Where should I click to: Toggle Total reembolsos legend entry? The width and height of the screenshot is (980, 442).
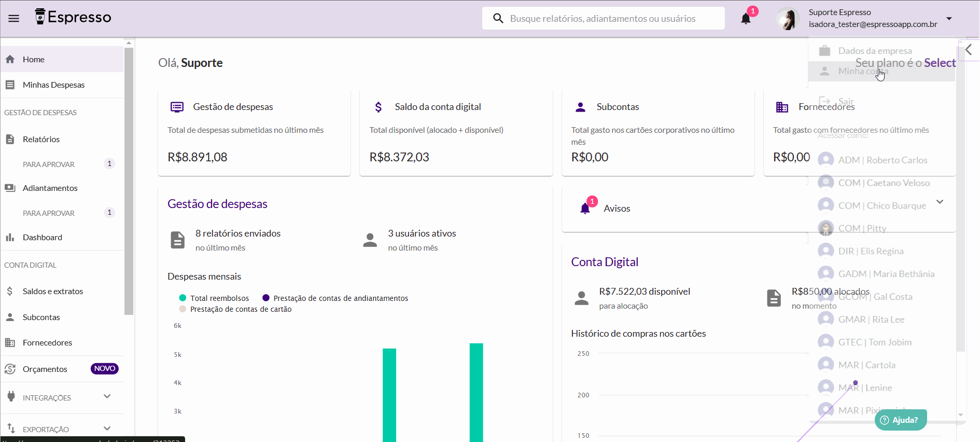[x=214, y=298]
